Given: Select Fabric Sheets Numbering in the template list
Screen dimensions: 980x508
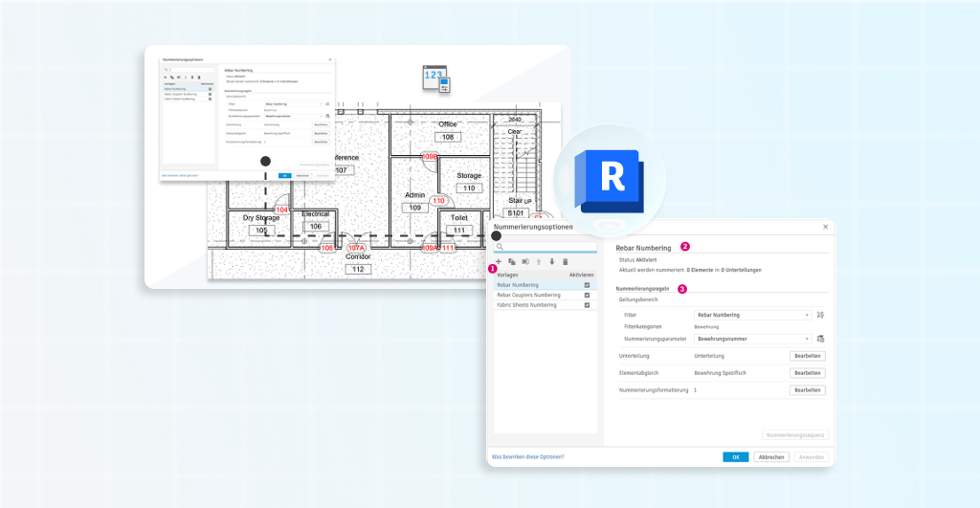Looking at the screenshot, I should pyautogui.click(x=526, y=306).
